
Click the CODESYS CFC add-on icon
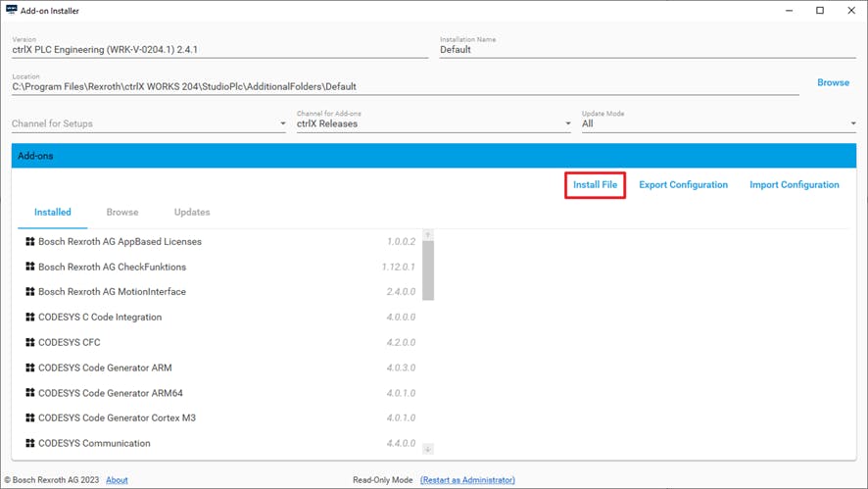(x=30, y=343)
